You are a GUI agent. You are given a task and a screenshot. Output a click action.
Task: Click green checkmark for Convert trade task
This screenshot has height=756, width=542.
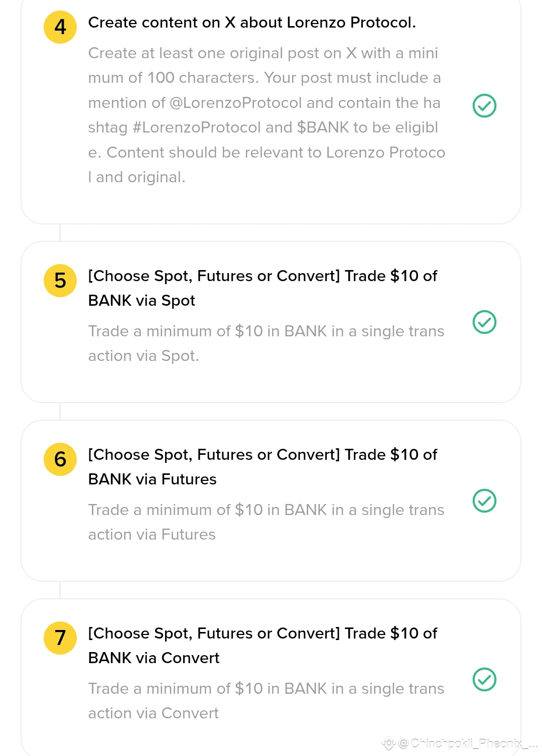[484, 680]
